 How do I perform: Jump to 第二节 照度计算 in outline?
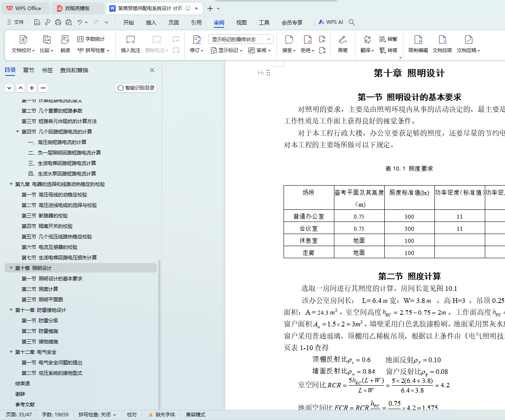(40, 289)
